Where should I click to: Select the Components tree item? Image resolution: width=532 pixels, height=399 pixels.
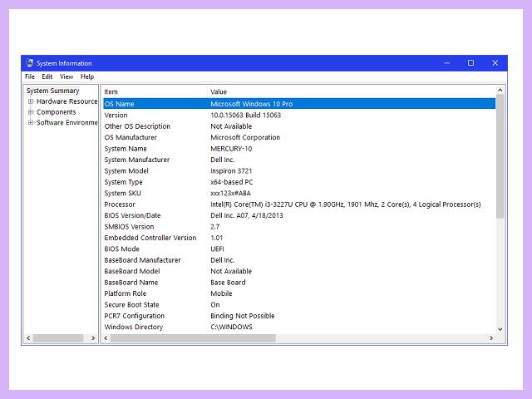click(x=57, y=112)
